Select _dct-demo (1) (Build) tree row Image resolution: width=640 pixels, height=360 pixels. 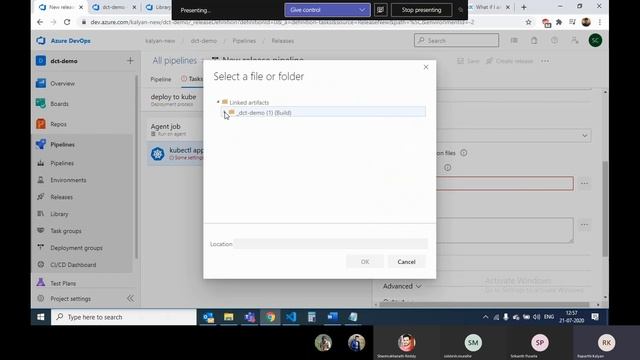(x=323, y=113)
